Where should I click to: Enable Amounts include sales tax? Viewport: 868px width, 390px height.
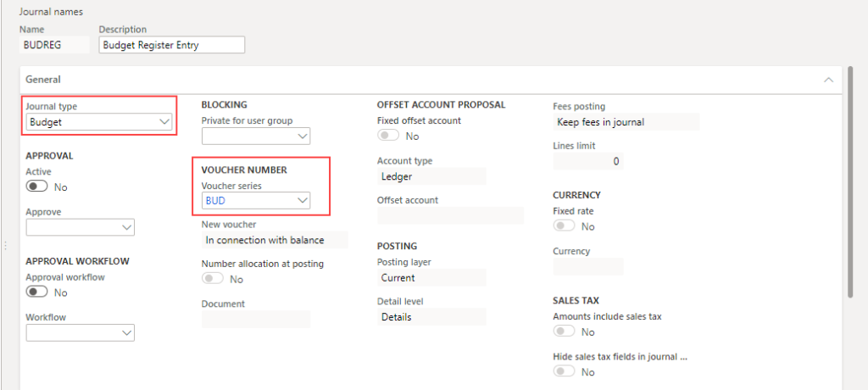tap(564, 331)
